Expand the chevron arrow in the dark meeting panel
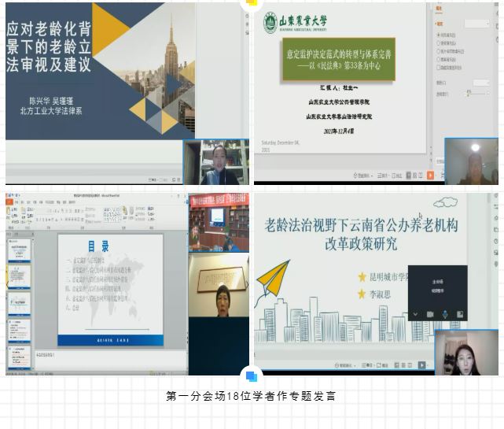 [x=415, y=314]
